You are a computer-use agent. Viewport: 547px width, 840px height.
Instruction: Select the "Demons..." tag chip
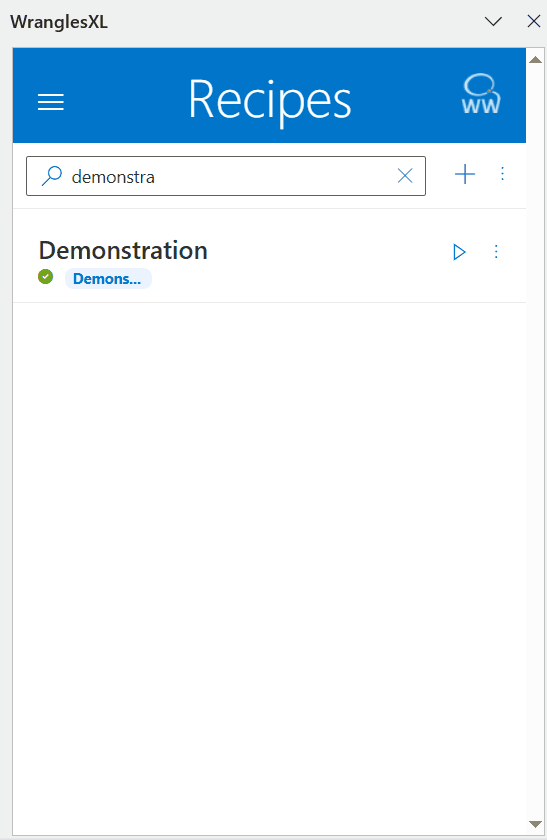[108, 279]
